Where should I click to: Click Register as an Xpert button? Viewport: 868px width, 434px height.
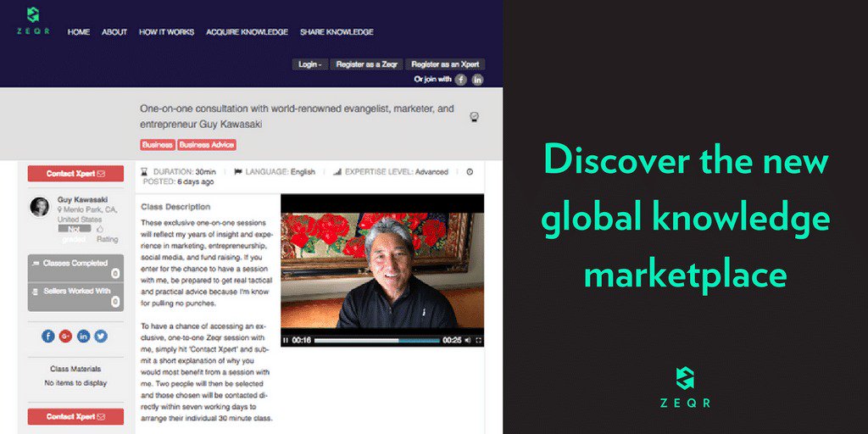point(445,64)
